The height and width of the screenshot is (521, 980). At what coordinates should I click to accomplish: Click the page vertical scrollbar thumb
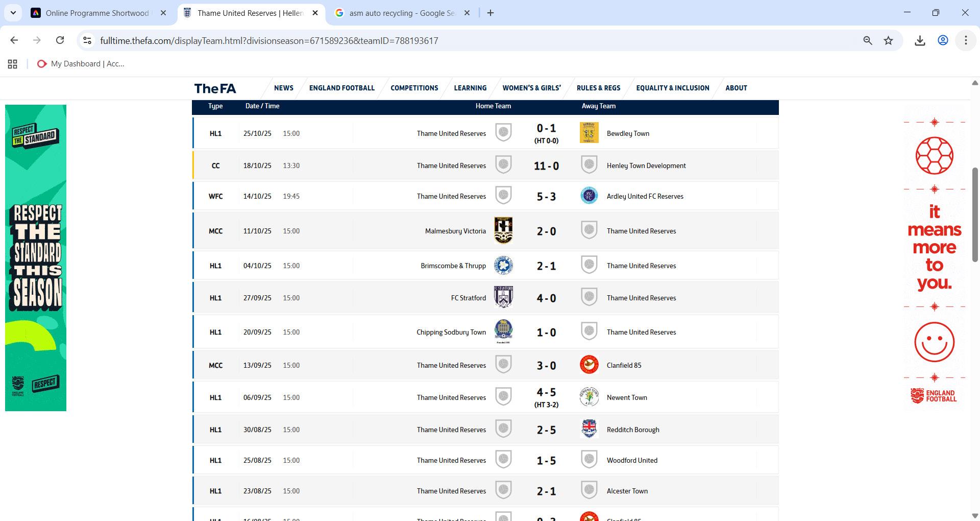pos(975,215)
